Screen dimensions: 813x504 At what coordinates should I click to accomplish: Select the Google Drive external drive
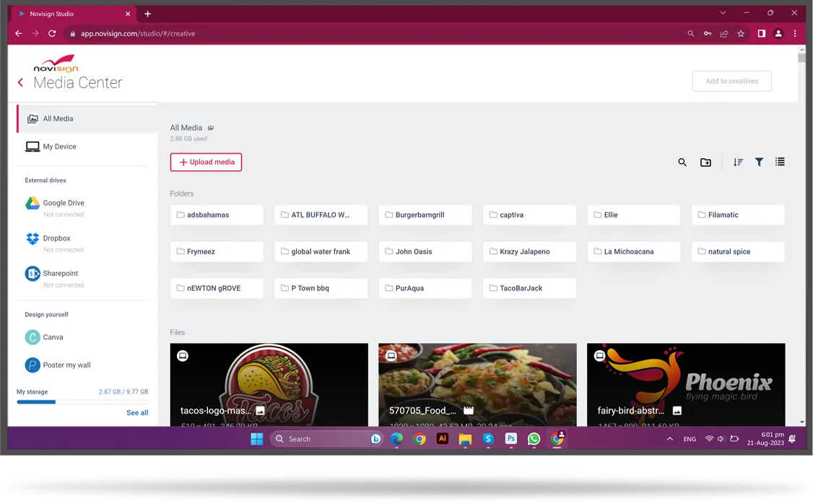tap(63, 204)
